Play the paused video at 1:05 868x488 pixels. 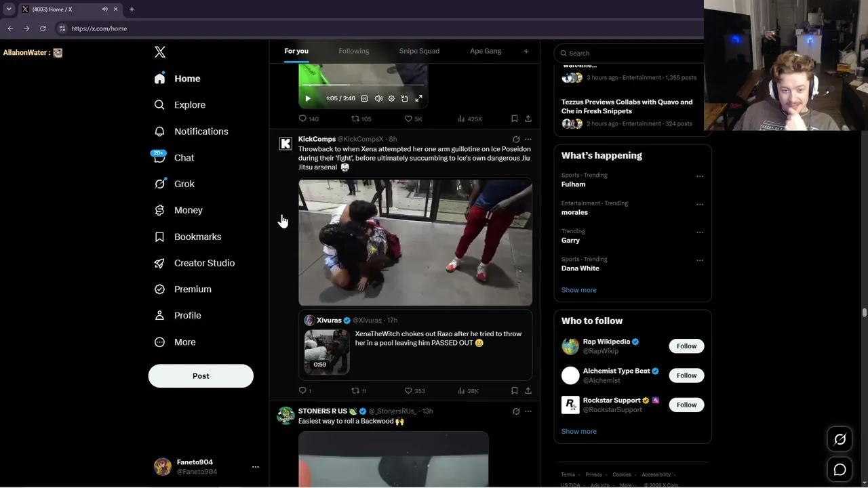[x=308, y=99]
